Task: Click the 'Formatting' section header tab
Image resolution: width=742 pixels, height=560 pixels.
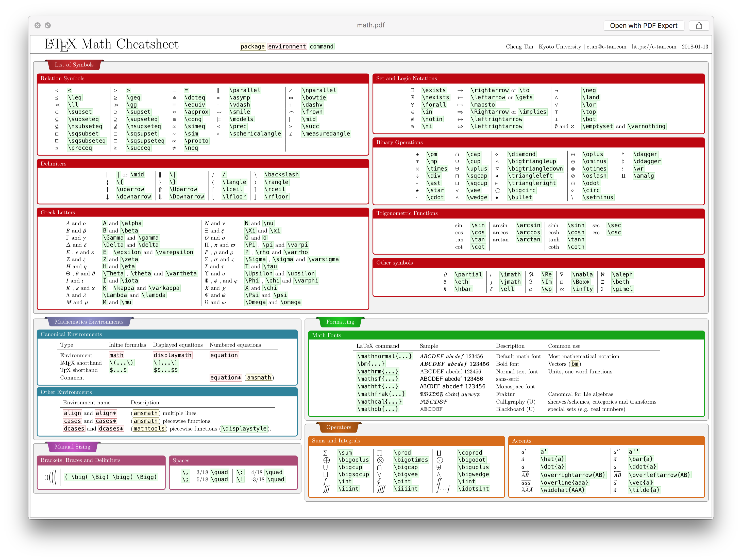Action: click(x=342, y=322)
